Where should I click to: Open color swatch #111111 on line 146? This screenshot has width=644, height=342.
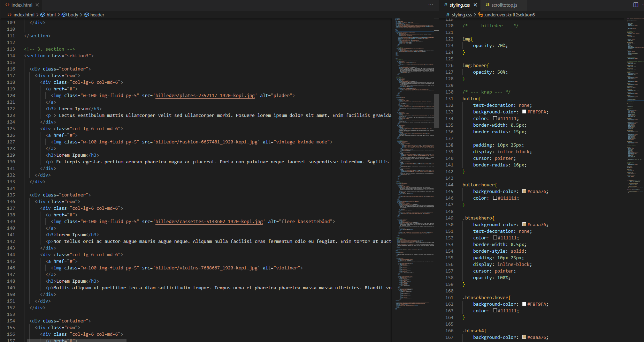point(495,198)
